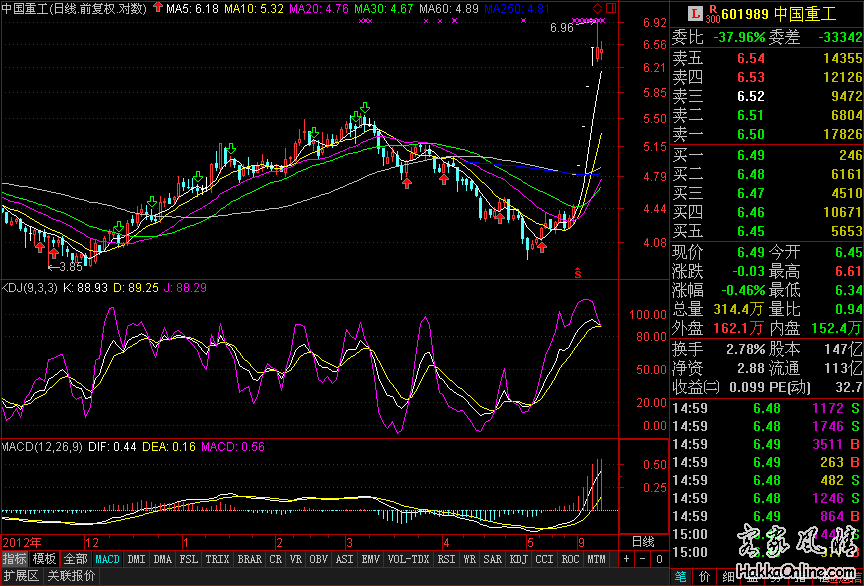Open the VOL-TDX indicator tab
864x586 pixels.
[x=409, y=559]
